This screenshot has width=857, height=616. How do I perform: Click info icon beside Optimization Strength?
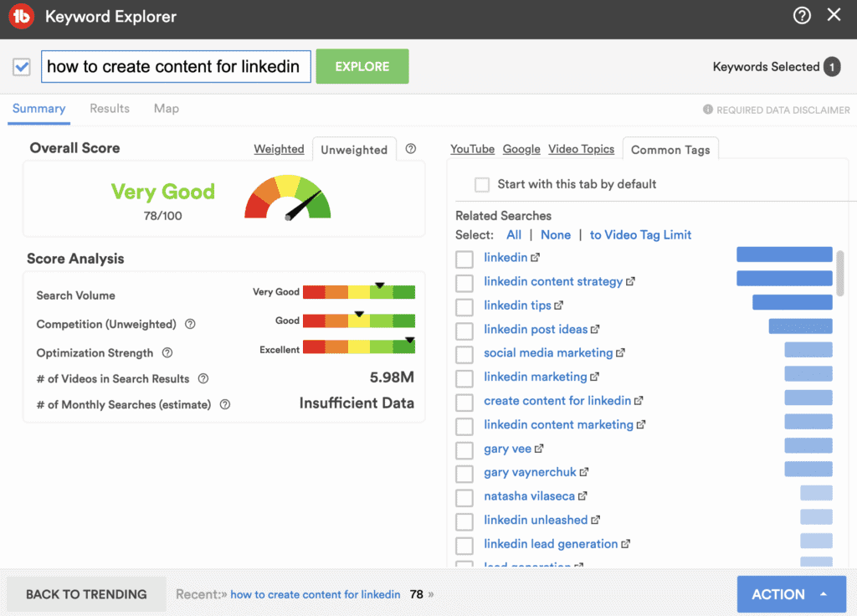tap(167, 353)
